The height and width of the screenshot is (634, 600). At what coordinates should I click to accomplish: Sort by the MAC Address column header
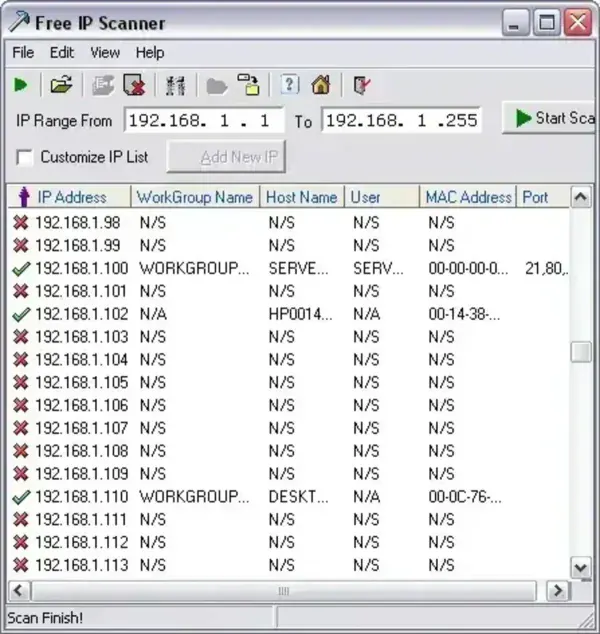point(468,197)
